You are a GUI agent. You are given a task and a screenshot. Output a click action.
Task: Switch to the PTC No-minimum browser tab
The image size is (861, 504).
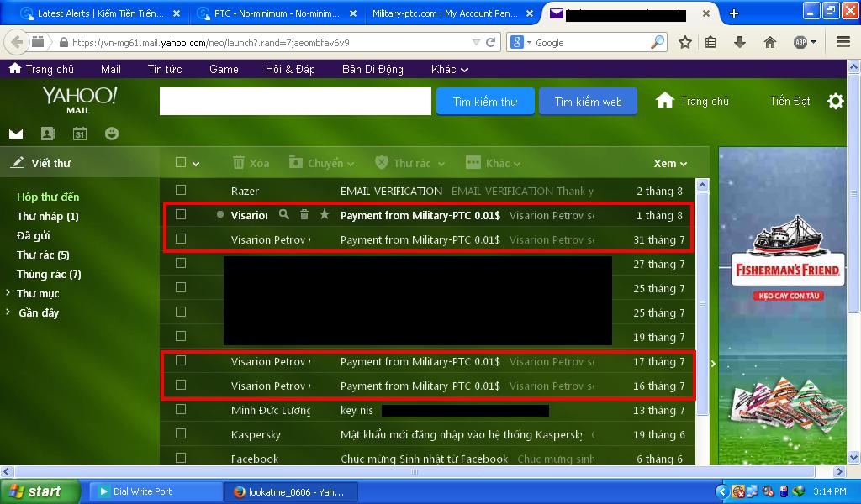277,13
